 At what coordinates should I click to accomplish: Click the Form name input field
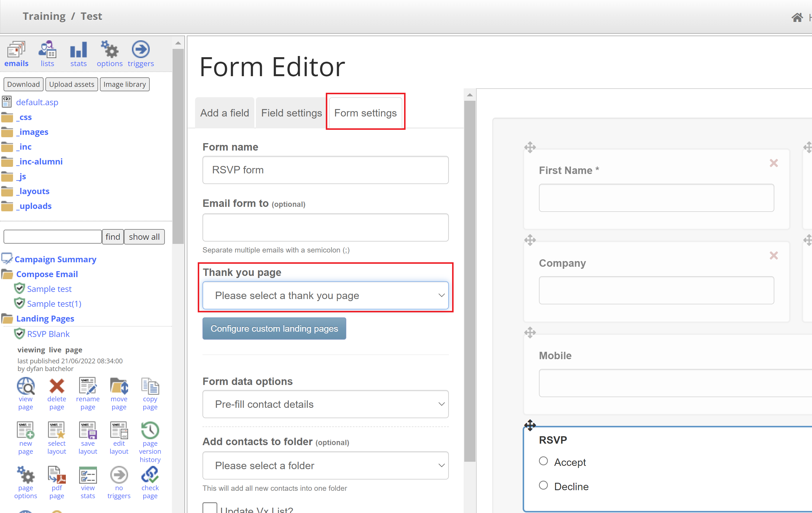pos(326,170)
